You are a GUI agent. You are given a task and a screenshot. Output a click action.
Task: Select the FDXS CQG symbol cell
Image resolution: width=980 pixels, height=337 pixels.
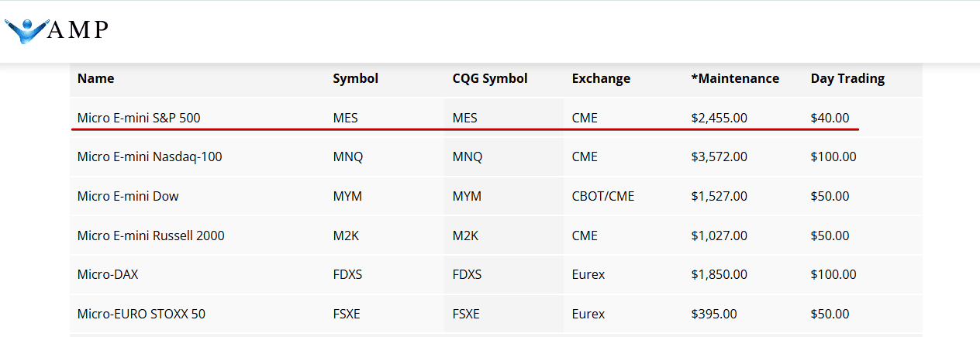click(468, 274)
